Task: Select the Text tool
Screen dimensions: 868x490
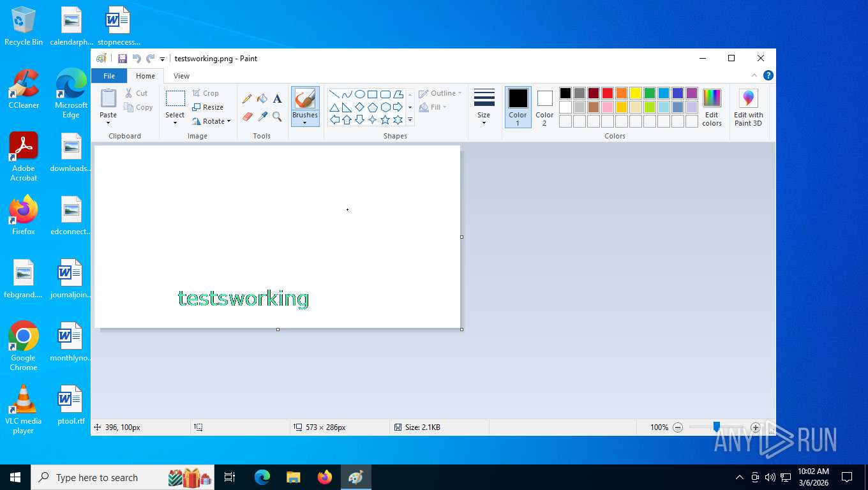Action: [277, 99]
